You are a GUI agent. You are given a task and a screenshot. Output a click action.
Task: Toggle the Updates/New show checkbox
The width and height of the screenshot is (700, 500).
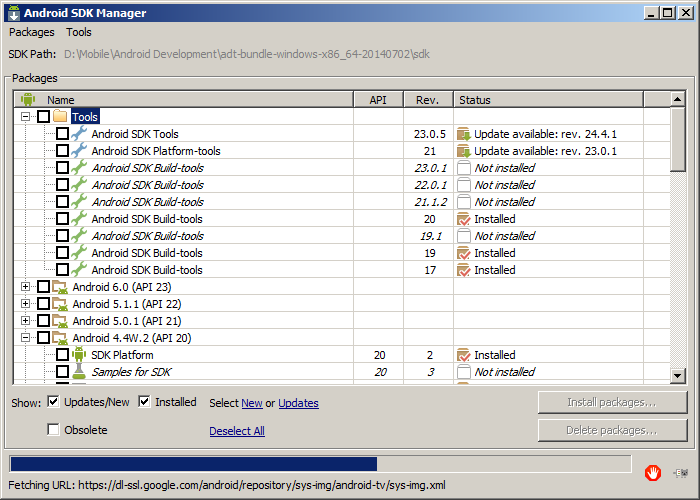click(53, 402)
